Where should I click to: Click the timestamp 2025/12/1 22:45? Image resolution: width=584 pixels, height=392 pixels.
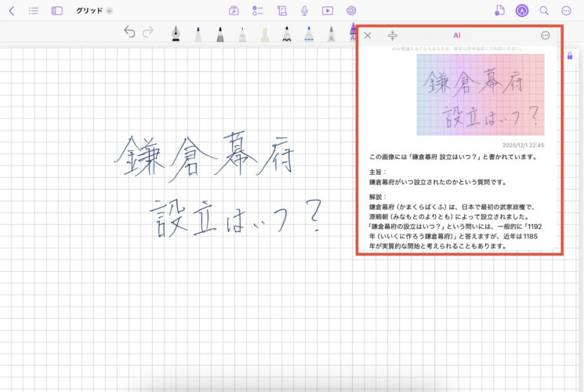pos(524,145)
